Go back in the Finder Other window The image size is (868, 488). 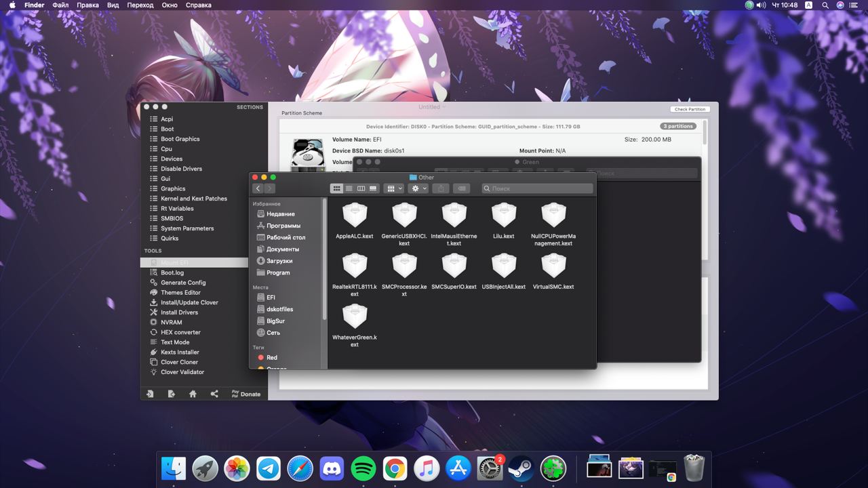tap(258, 188)
